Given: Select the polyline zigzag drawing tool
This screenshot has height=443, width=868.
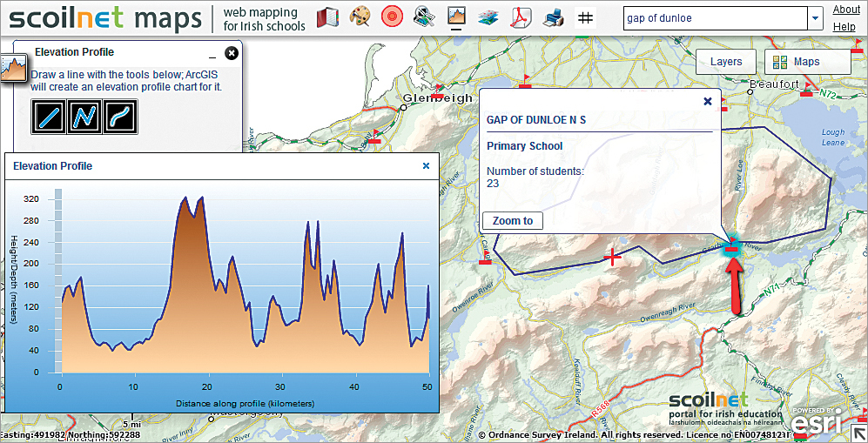Looking at the screenshot, I should coord(83,117).
